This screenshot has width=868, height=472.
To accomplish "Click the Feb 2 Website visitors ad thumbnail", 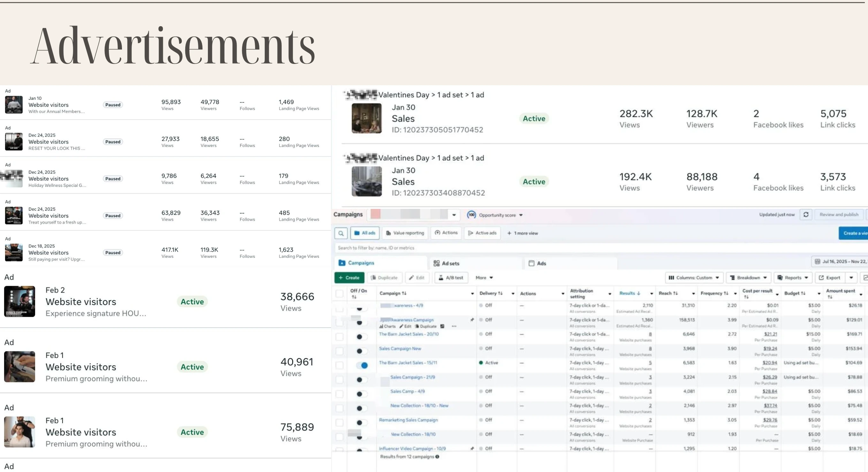I will pos(19,301).
